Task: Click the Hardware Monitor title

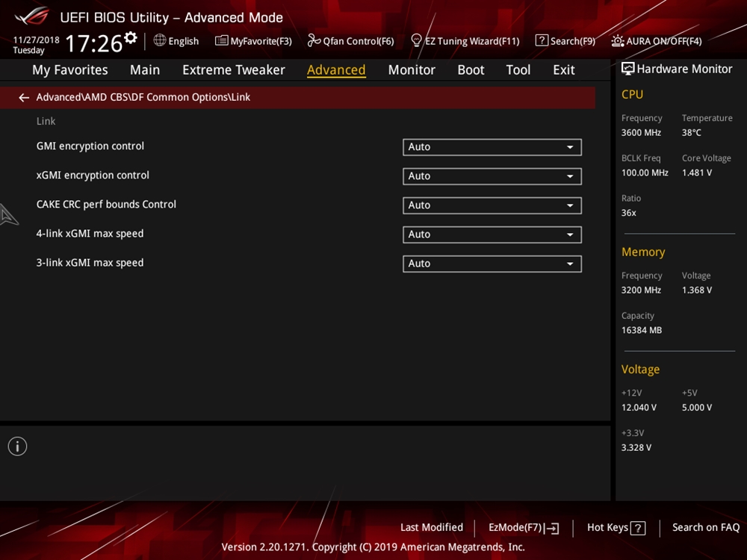Action: click(x=684, y=69)
